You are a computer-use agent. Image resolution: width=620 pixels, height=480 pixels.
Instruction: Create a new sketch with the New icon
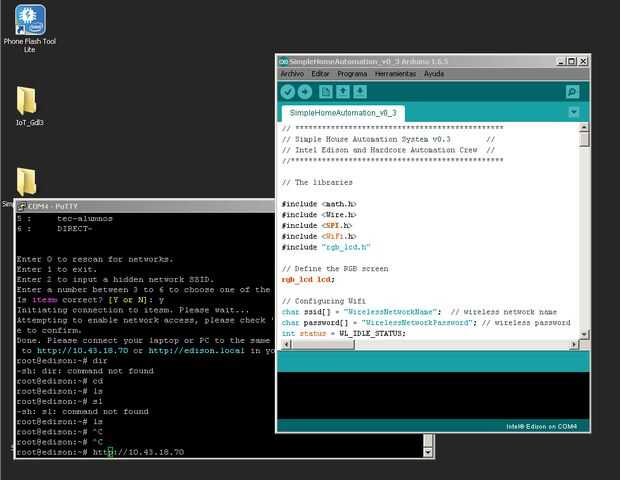click(326, 92)
